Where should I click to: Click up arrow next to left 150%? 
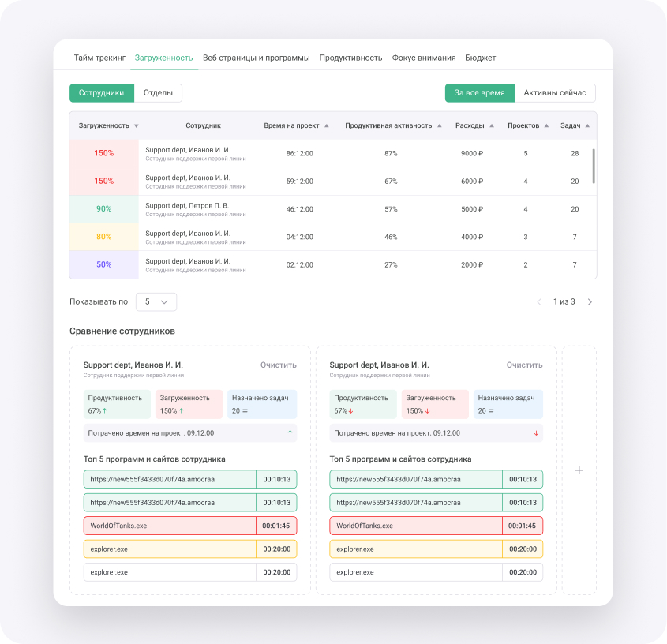coord(182,411)
